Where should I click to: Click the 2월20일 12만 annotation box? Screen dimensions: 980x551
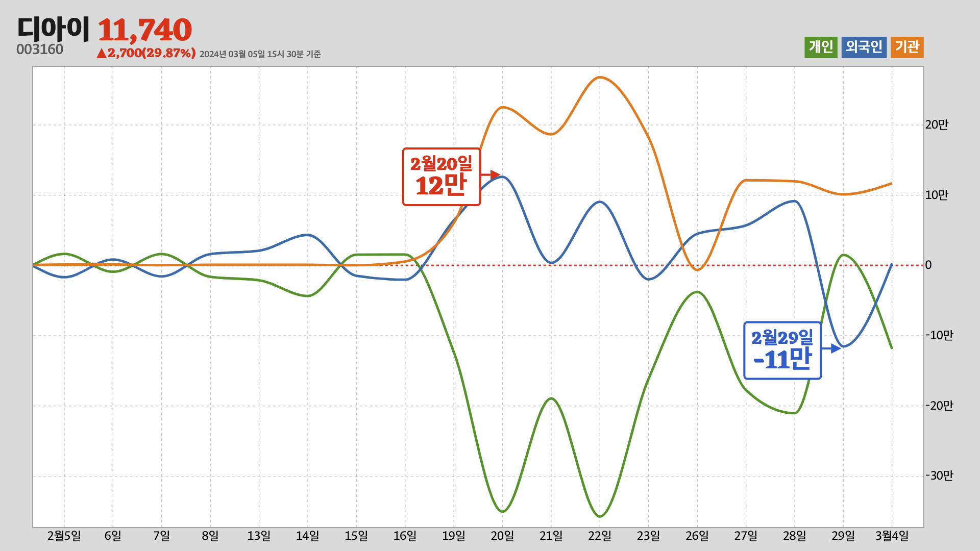[442, 177]
